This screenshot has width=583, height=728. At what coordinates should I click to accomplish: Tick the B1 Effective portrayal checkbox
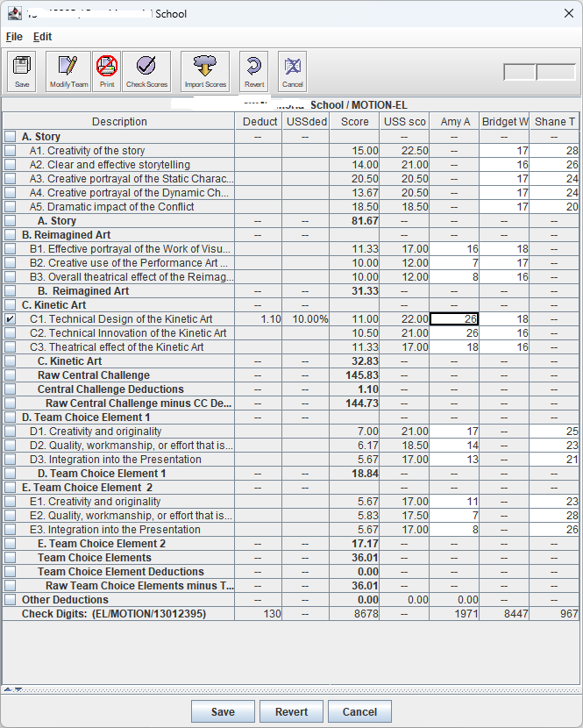pyautogui.click(x=10, y=249)
